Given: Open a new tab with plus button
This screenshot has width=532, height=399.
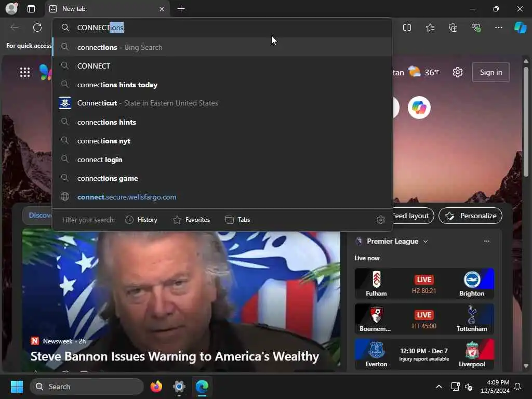Looking at the screenshot, I should point(181,9).
